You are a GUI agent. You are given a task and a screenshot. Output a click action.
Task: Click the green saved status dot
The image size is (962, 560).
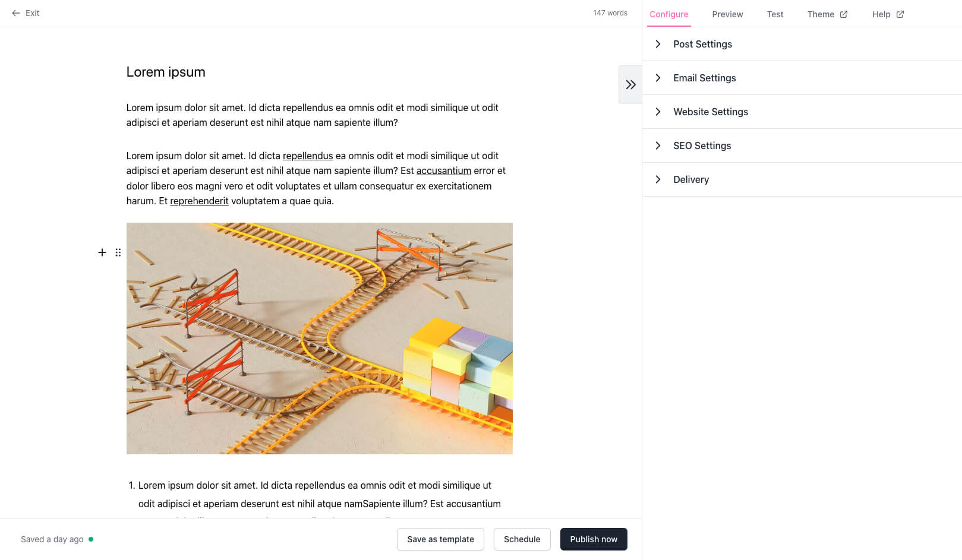90,539
